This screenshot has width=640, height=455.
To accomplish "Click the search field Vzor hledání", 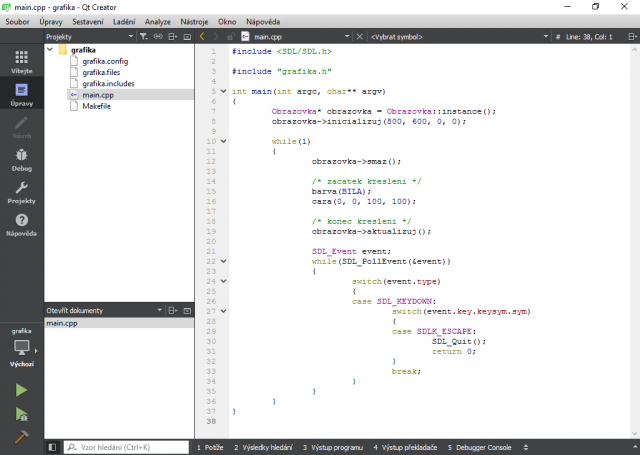I will tap(125, 447).
